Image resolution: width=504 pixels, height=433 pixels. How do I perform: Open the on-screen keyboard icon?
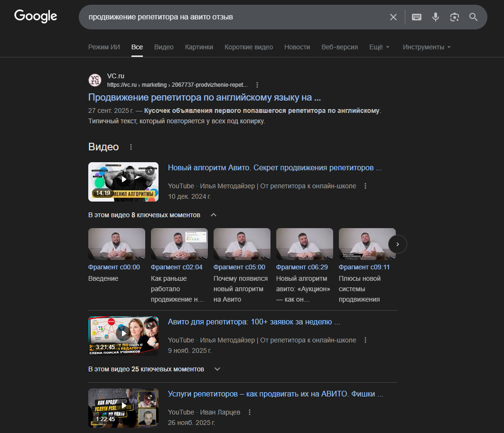click(x=416, y=17)
